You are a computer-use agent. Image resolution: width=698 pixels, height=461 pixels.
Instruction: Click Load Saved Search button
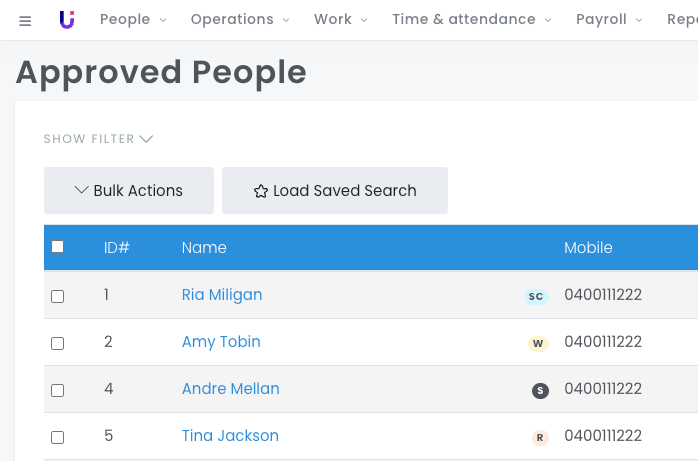[x=335, y=190]
